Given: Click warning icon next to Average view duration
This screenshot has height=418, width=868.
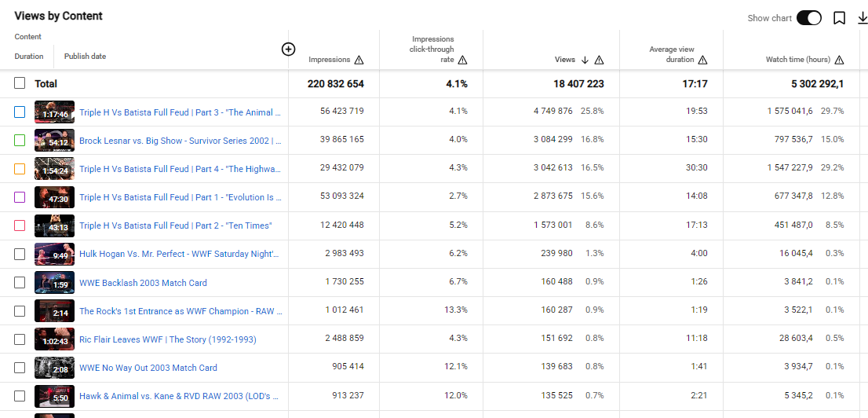Looking at the screenshot, I should (x=703, y=60).
